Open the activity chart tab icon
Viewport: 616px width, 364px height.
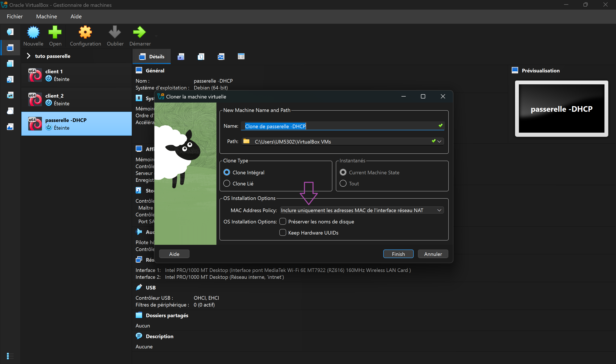pyautogui.click(x=221, y=57)
